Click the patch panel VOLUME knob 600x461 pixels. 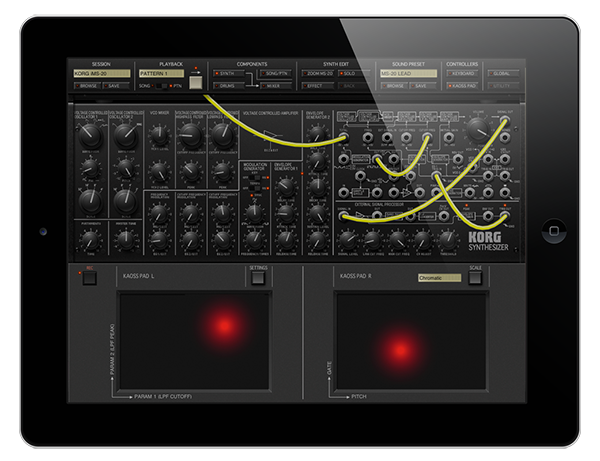(x=478, y=129)
